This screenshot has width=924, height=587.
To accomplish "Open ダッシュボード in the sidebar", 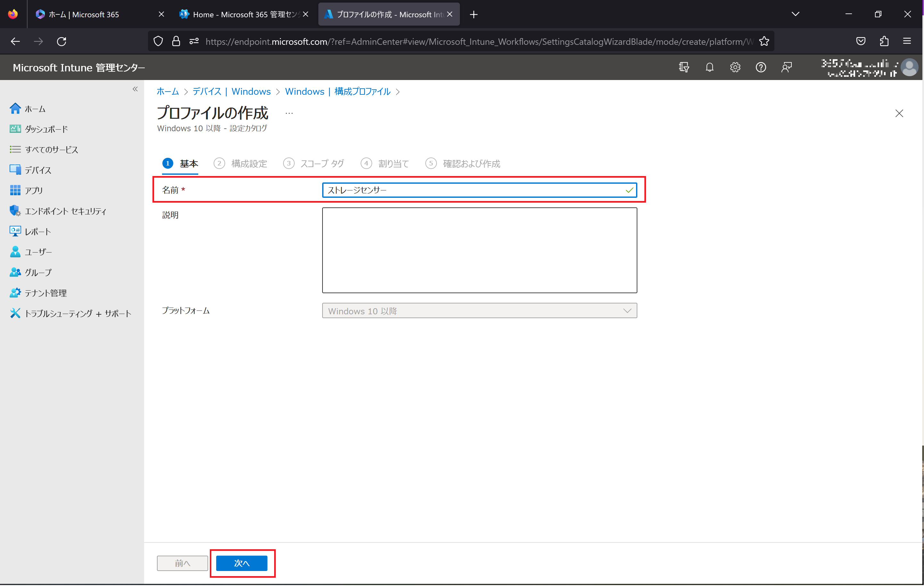I will [39, 129].
